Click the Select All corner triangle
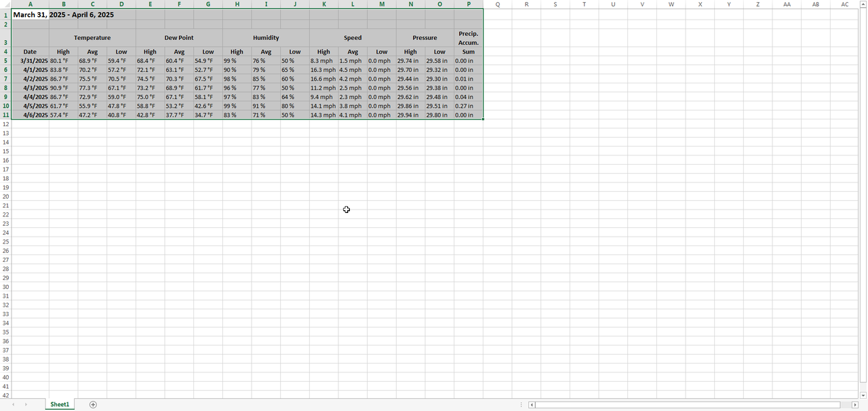This screenshot has height=411, width=868. [6, 5]
